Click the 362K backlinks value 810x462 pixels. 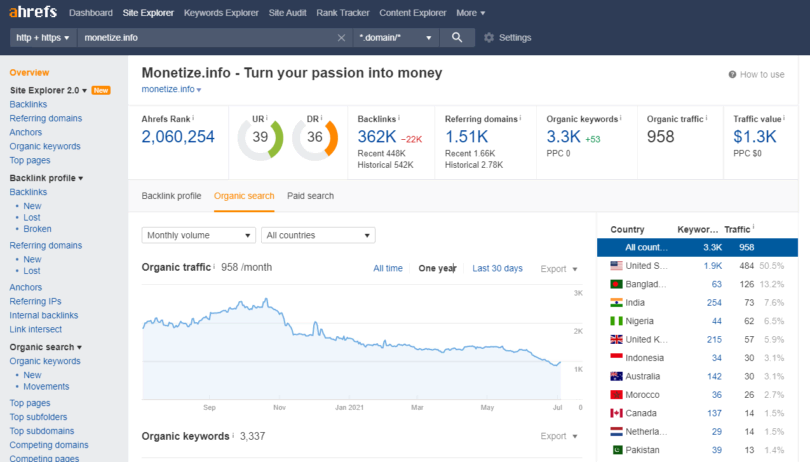tap(377, 137)
